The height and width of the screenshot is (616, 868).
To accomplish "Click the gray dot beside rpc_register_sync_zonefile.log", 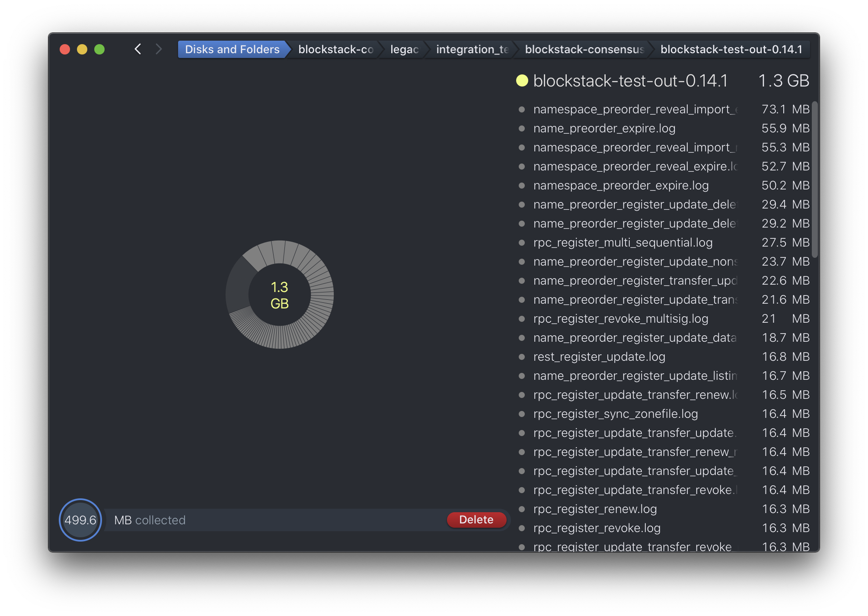I will tap(522, 414).
